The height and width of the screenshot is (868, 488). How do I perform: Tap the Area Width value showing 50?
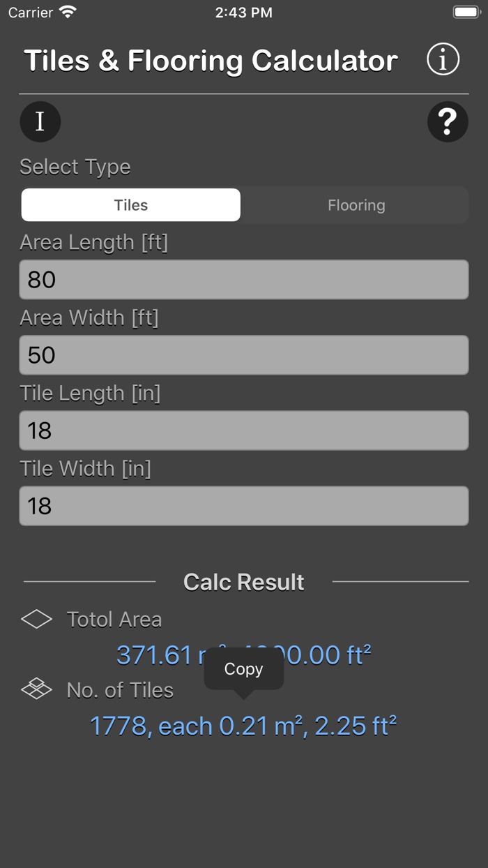click(x=244, y=354)
